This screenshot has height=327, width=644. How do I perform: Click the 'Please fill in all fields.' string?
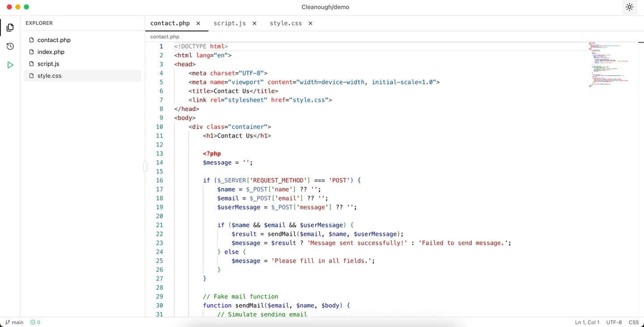(x=321, y=261)
